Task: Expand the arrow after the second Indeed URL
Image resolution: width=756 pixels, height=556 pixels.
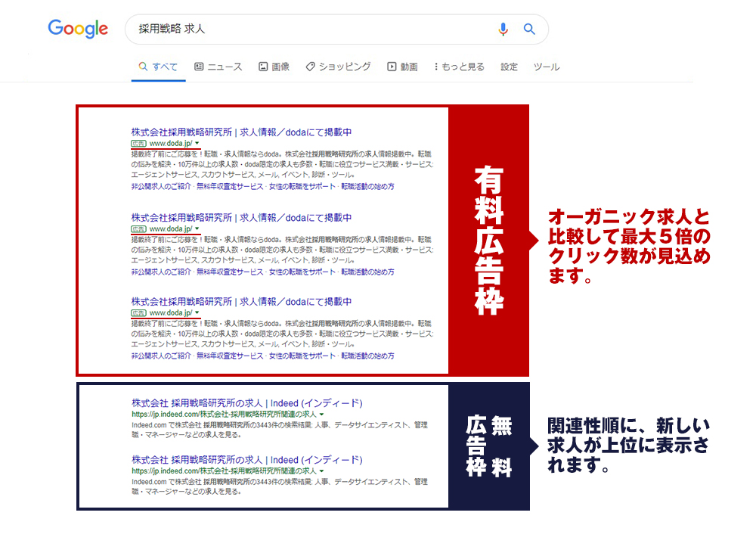Action: 321,471
